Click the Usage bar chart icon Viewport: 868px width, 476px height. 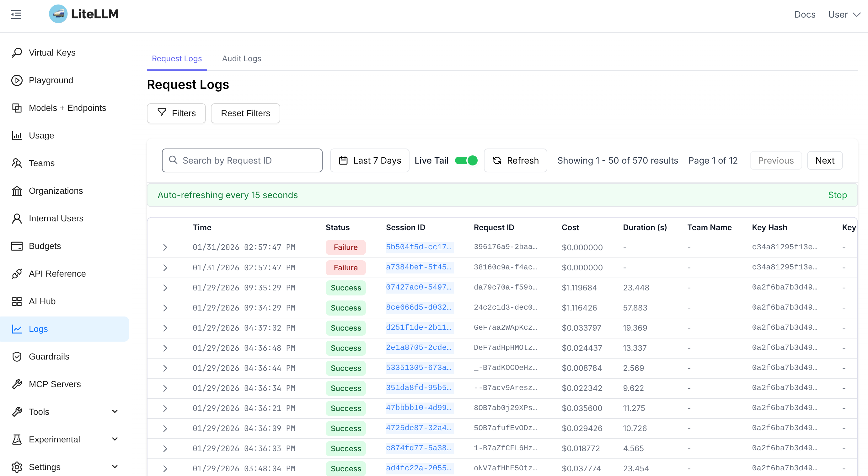point(17,136)
